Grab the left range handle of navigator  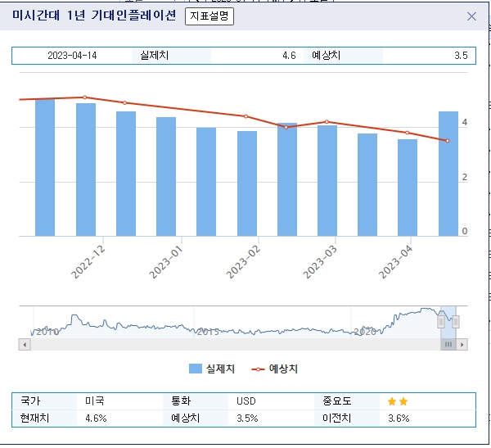click(x=441, y=322)
